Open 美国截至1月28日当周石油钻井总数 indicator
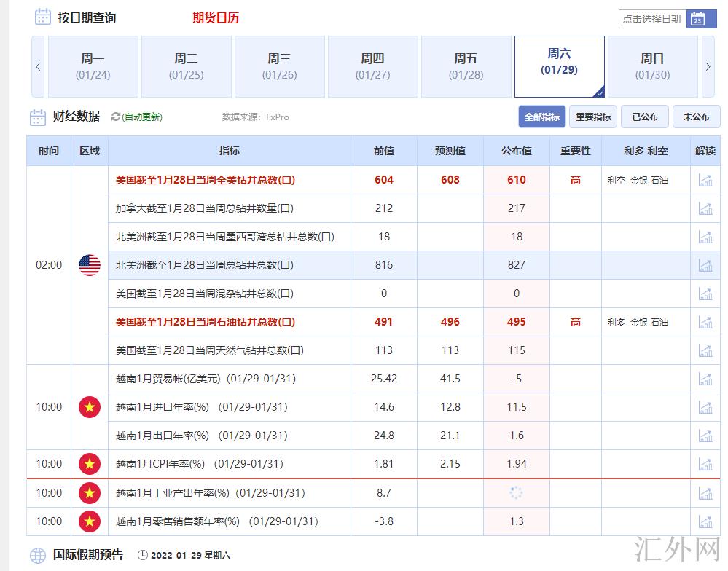This screenshot has width=728, height=571. click(206, 322)
